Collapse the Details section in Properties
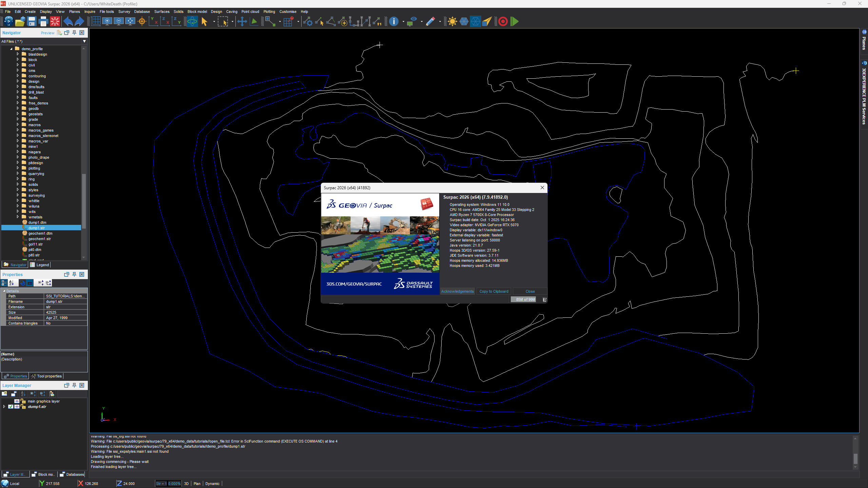Image resolution: width=868 pixels, height=488 pixels. coord(4,291)
